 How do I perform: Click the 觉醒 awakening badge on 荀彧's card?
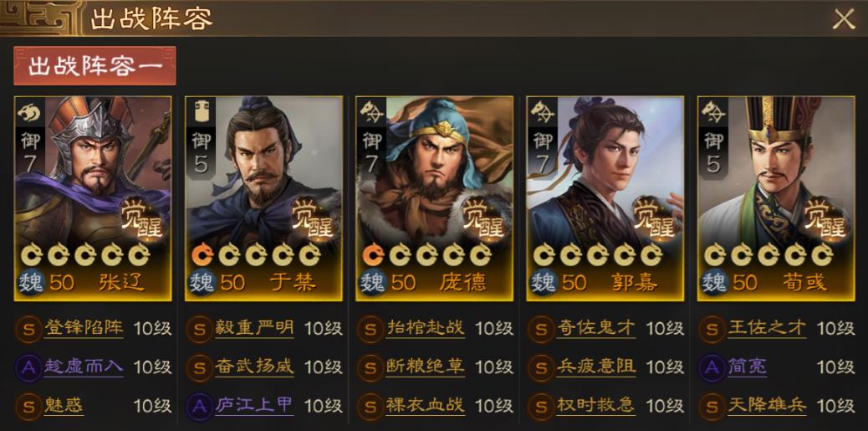point(820,217)
